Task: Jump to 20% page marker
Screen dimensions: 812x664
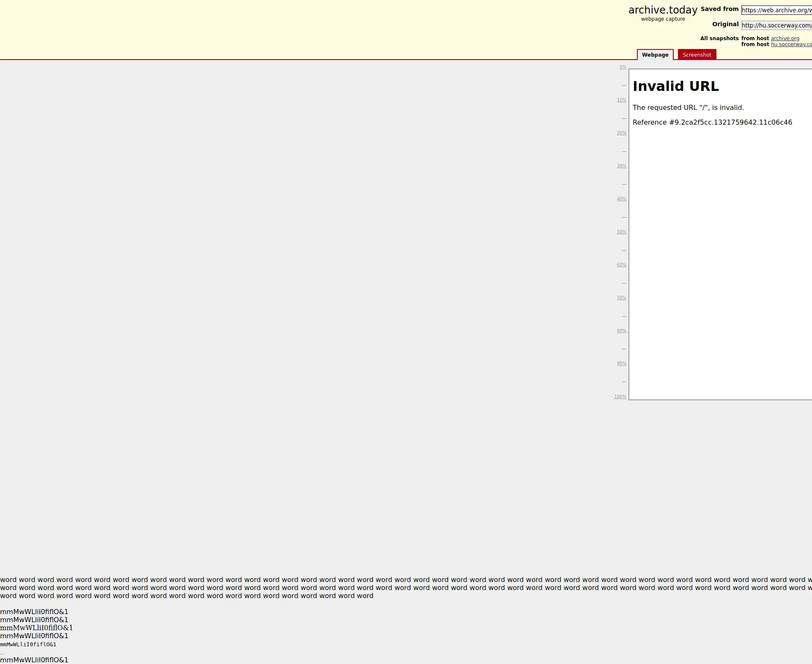Action: point(621,133)
